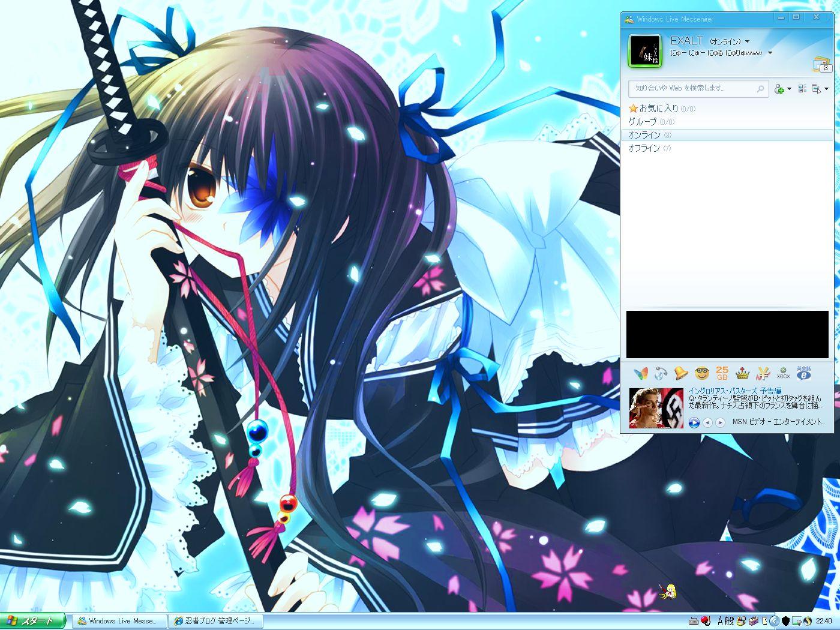Viewport: 840px width, 630px height.
Task: Edit the にゅー にゅー personal message text
Action: pos(716,53)
